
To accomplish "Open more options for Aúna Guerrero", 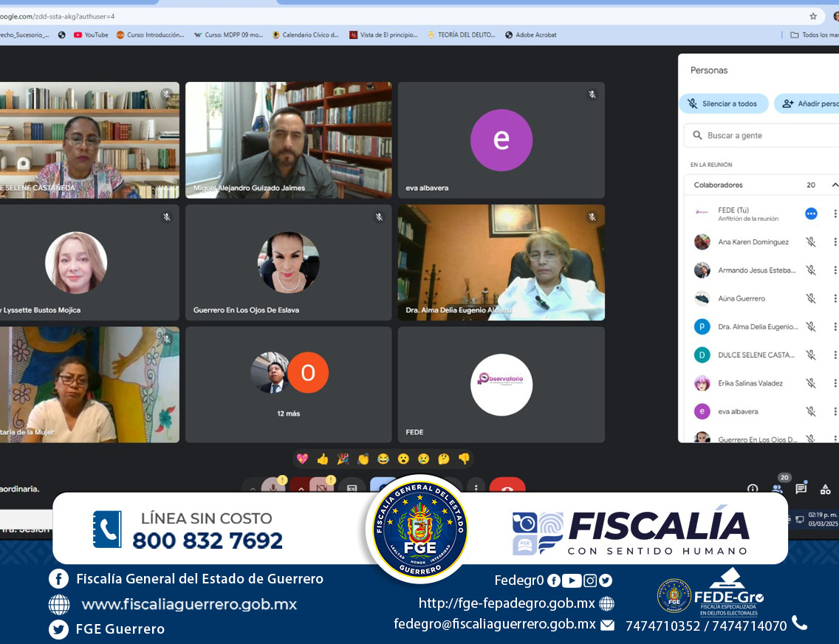I will [835, 298].
